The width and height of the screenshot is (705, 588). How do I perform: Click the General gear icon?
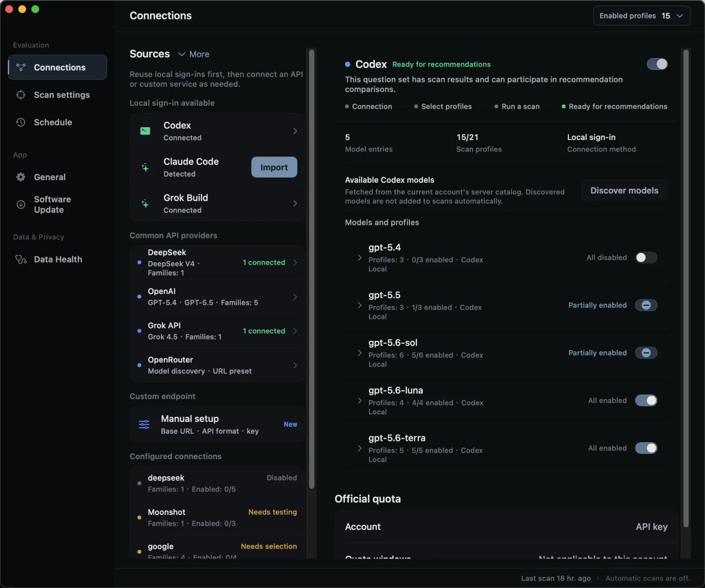pyautogui.click(x=21, y=177)
